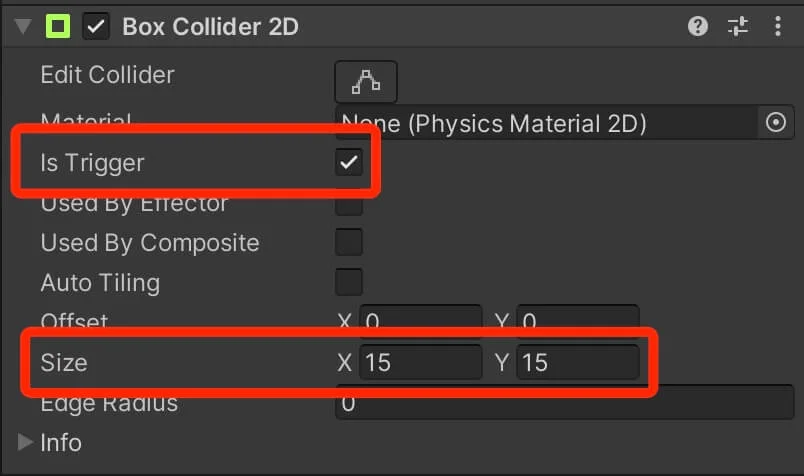Open the Physics Material 2D object picker
The height and width of the screenshot is (476, 804).
pyautogui.click(x=775, y=123)
